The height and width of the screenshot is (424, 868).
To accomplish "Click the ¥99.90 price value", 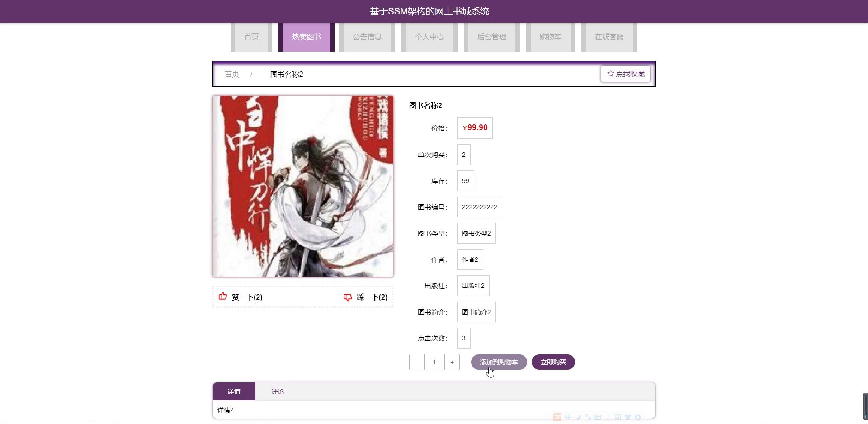I will coord(475,128).
